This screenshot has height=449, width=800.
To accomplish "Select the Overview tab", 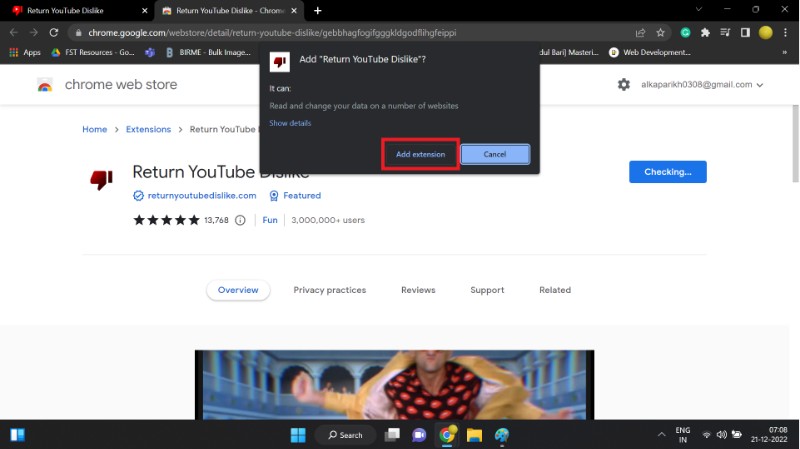I will tap(238, 290).
